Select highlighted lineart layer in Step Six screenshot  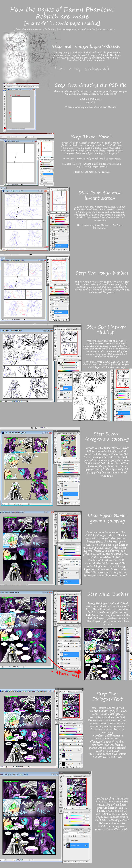[65, 389]
